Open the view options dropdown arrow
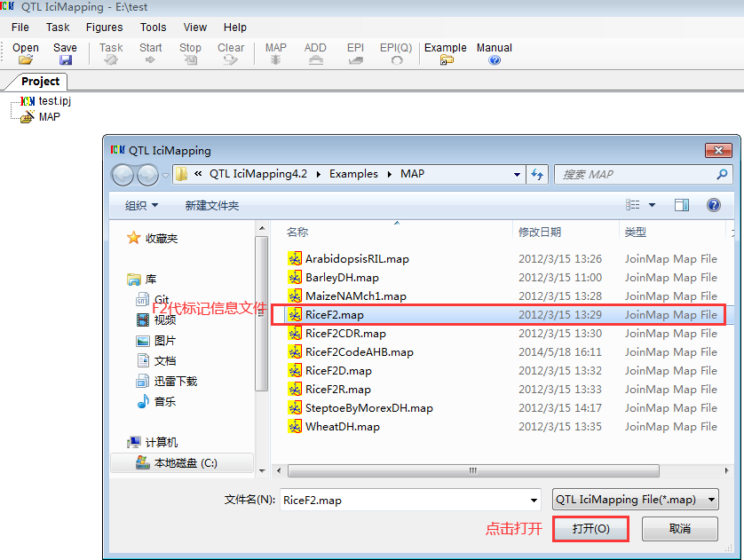744x560 pixels. pos(652,205)
